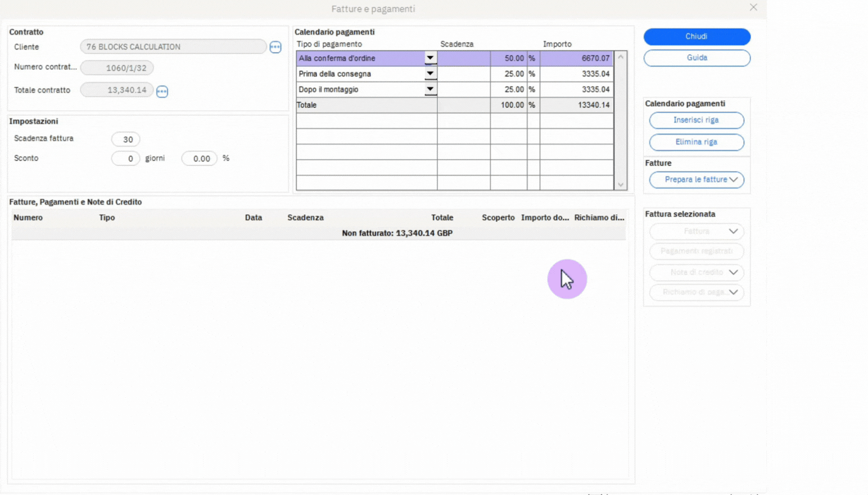Click the Chiudi button
This screenshot has height=495, width=868.
(697, 37)
